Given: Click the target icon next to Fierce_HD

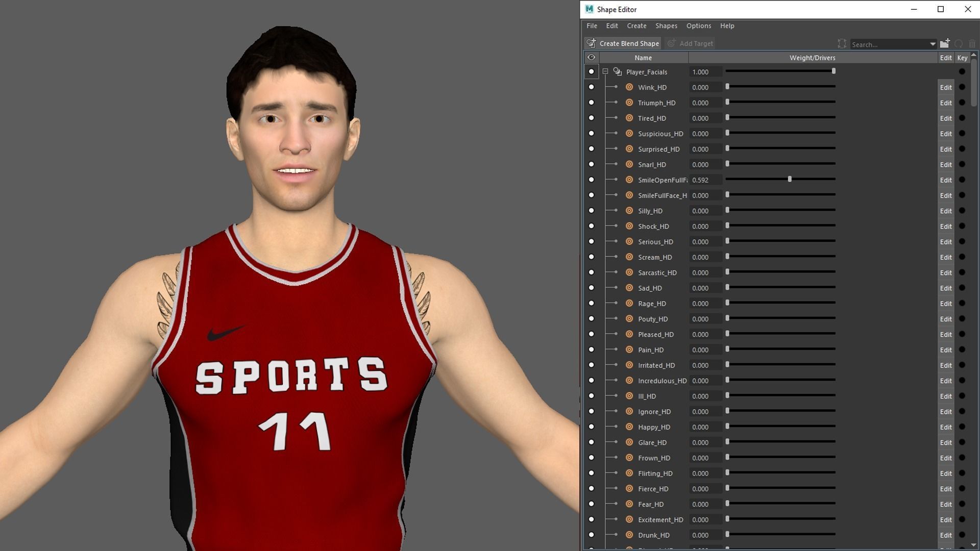Looking at the screenshot, I should point(629,488).
